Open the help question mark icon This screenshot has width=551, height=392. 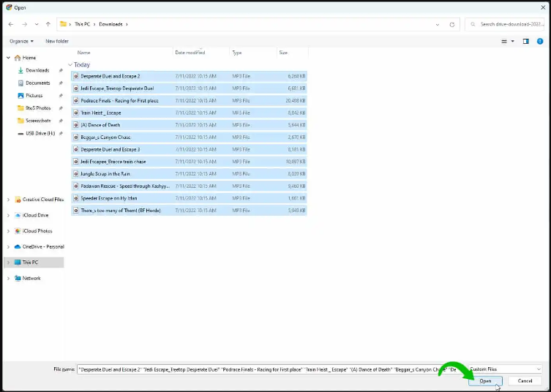pos(540,41)
